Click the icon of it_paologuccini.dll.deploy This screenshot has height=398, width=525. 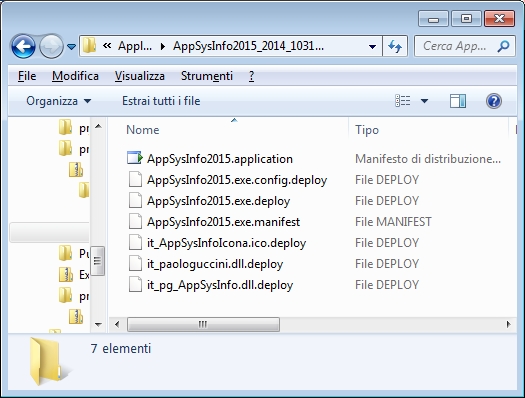coord(135,263)
